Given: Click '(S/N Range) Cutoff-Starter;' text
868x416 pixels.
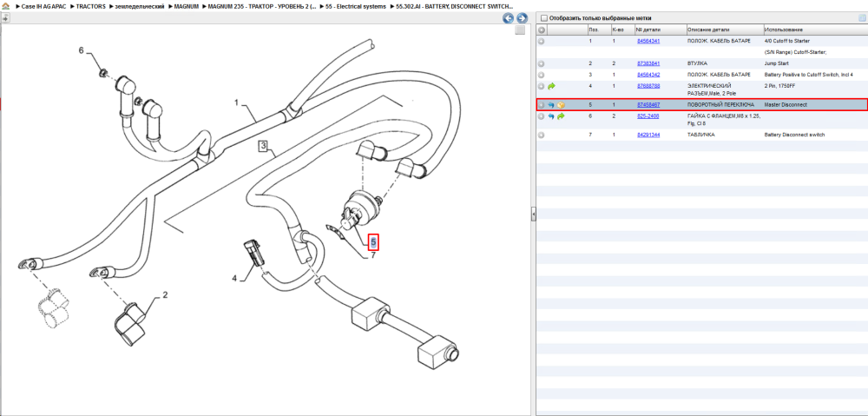Looking at the screenshot, I should pos(795,52).
